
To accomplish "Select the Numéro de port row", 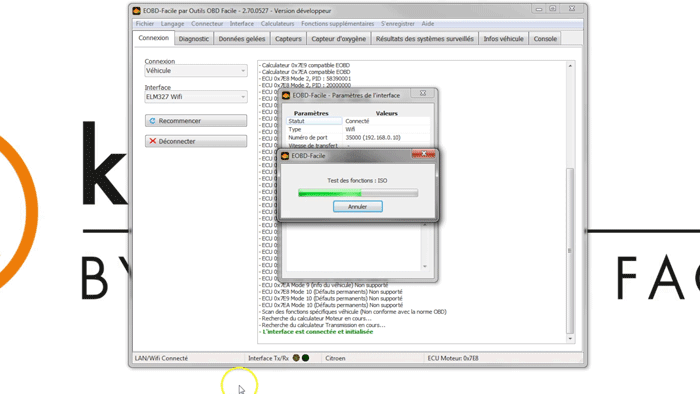I will click(358, 137).
